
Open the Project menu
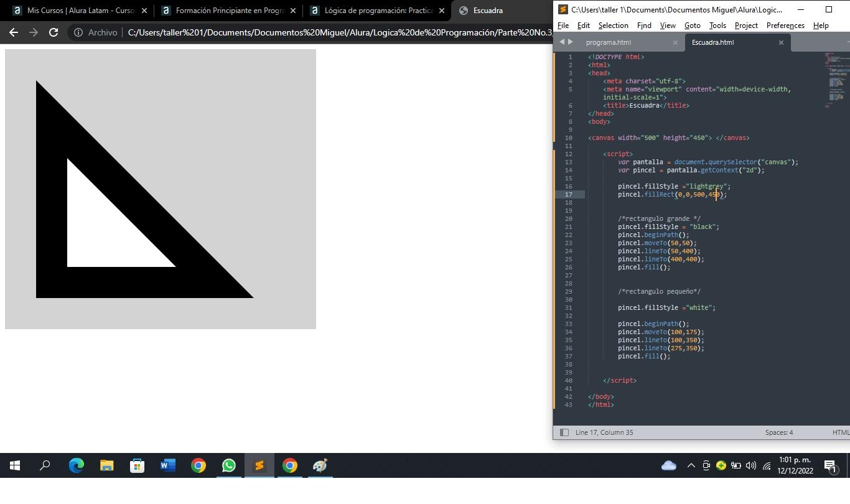tap(746, 26)
